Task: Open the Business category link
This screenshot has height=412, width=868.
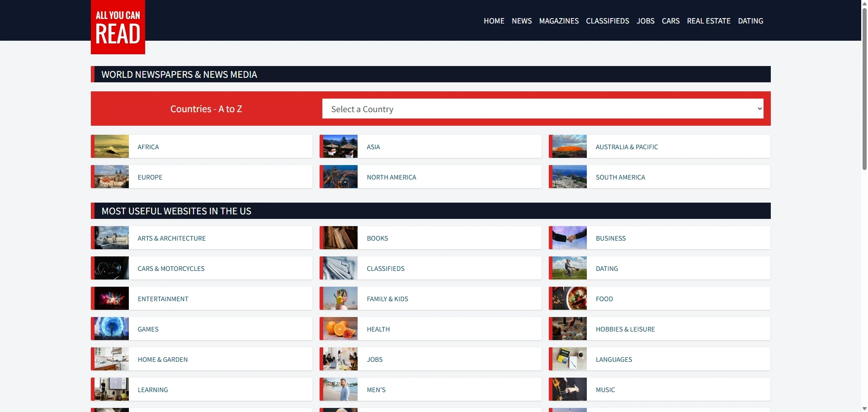Action: (611, 238)
